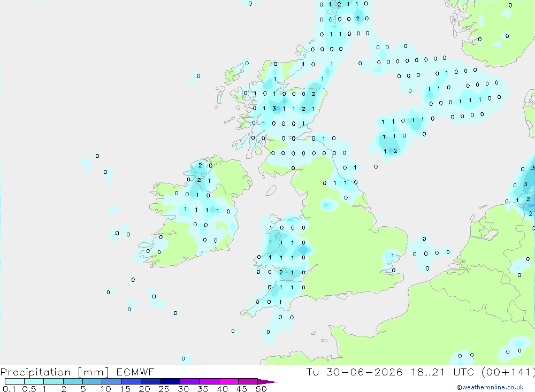
Task: Click the "Precipitation [mm]" title text
Action: tap(55, 372)
